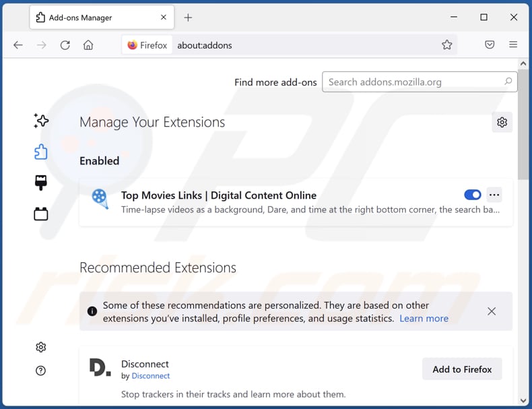532x409 pixels.
Task: Click the vertical scrollbar thumb
Action: tap(523, 125)
